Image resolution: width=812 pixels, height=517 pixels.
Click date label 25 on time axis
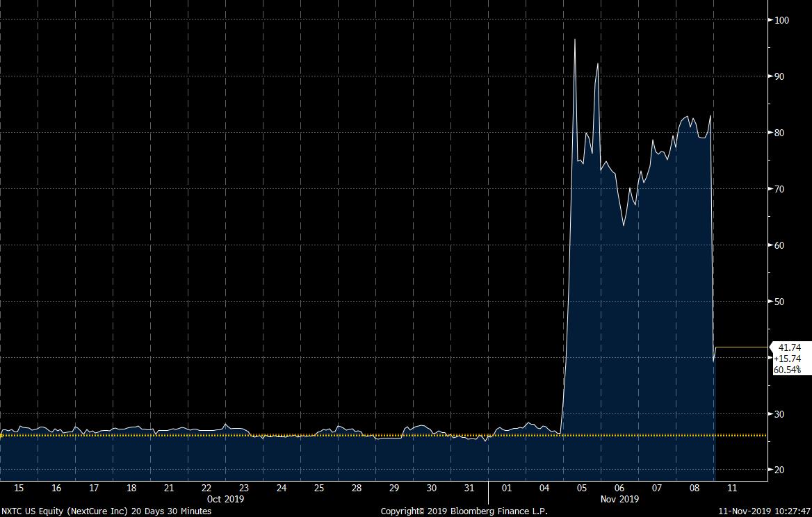coord(319,488)
